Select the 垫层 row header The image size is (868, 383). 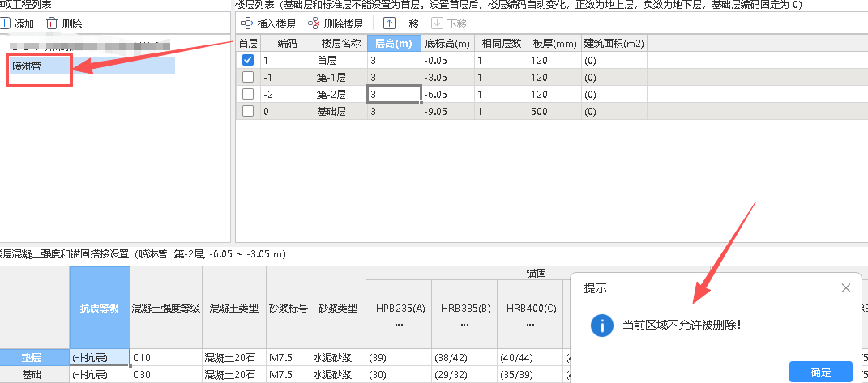[x=34, y=357]
